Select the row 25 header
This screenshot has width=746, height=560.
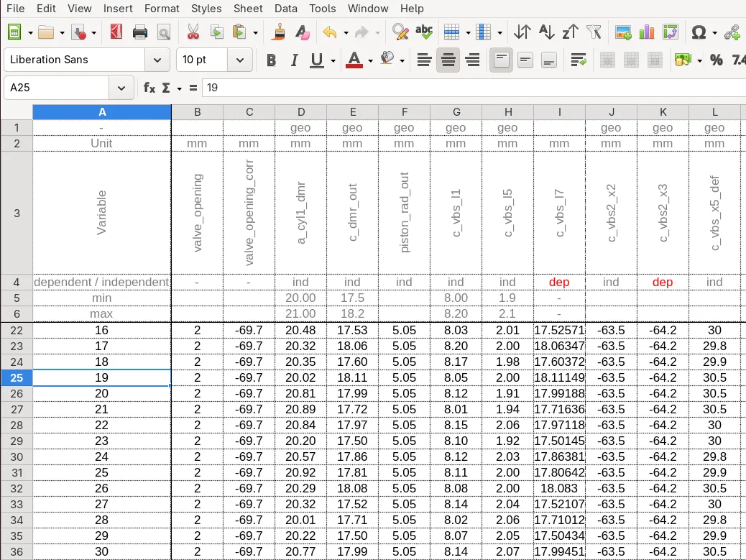pos(17,377)
